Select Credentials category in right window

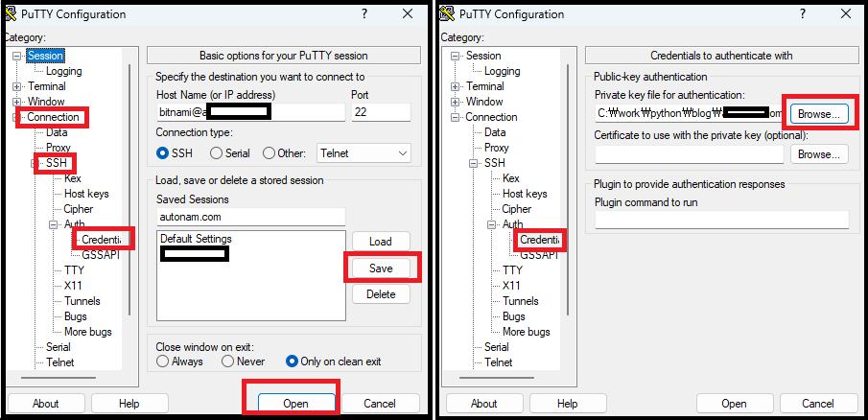pos(540,240)
